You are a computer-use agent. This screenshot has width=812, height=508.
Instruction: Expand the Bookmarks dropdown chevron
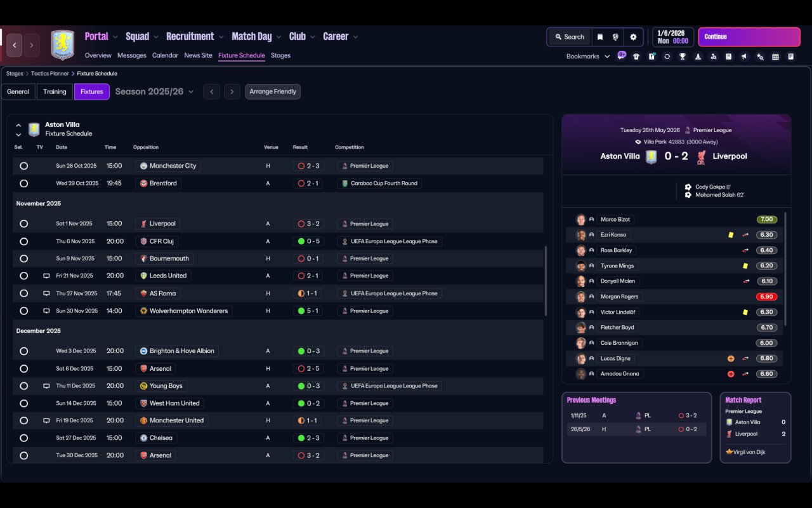coord(607,57)
